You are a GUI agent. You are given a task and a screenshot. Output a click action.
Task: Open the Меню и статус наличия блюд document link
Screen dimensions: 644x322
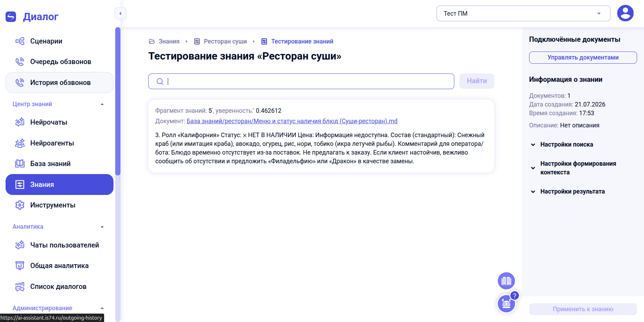[292, 121]
